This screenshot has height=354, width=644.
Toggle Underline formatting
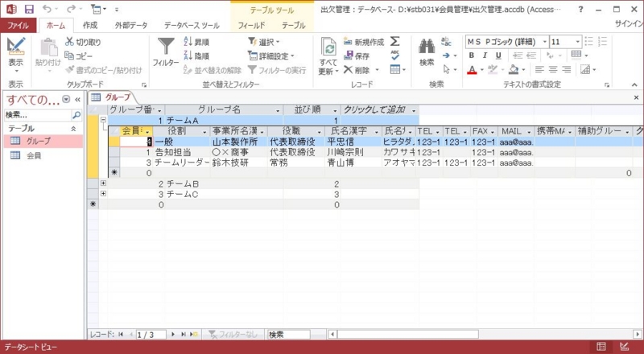[498, 56]
